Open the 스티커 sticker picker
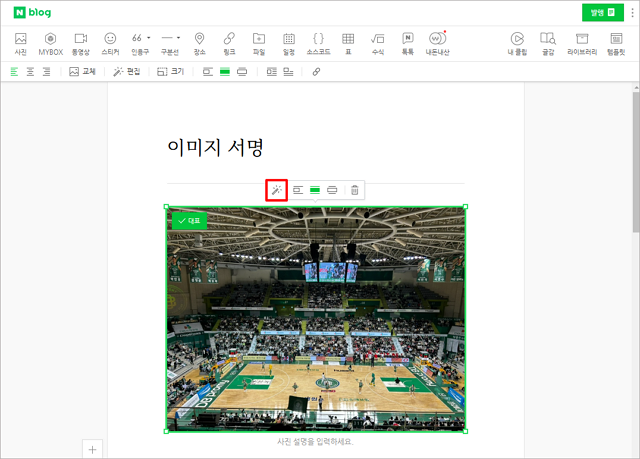The height and width of the screenshot is (459, 640). pyautogui.click(x=110, y=42)
